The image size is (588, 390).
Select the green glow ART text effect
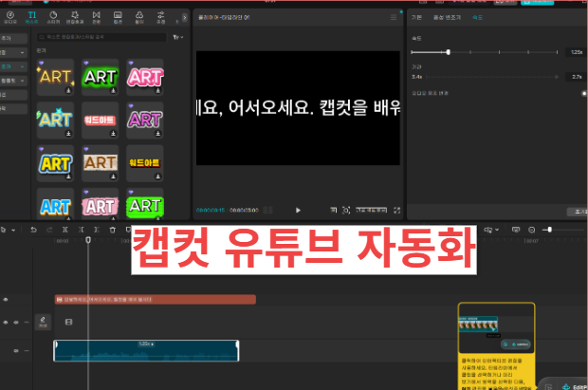[x=101, y=77]
